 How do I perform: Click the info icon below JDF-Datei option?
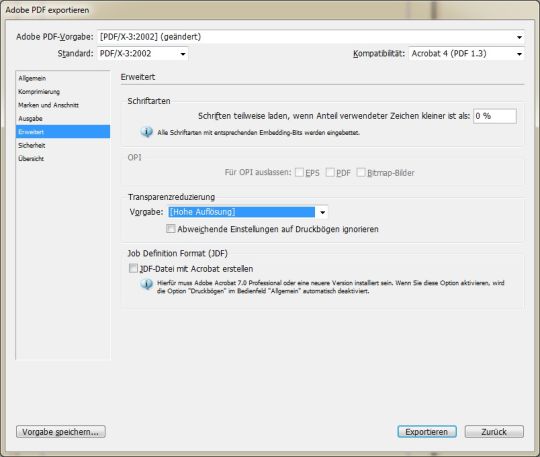[x=146, y=284]
